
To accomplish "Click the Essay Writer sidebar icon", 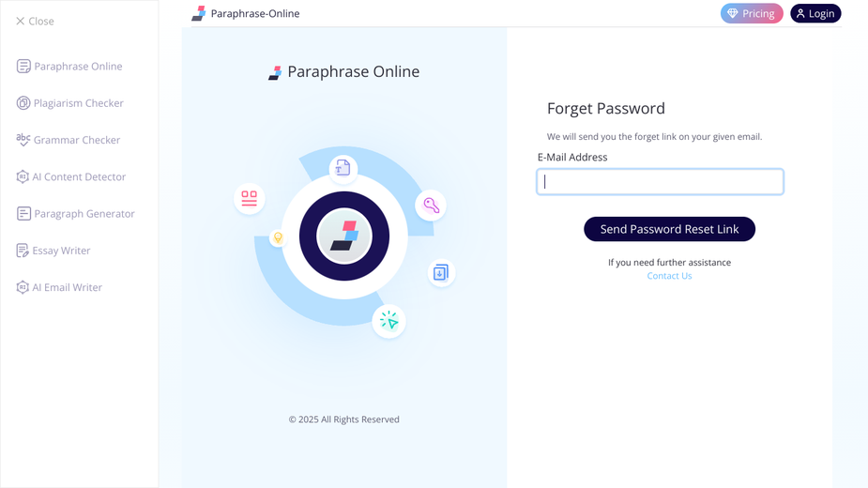I will coord(23,251).
